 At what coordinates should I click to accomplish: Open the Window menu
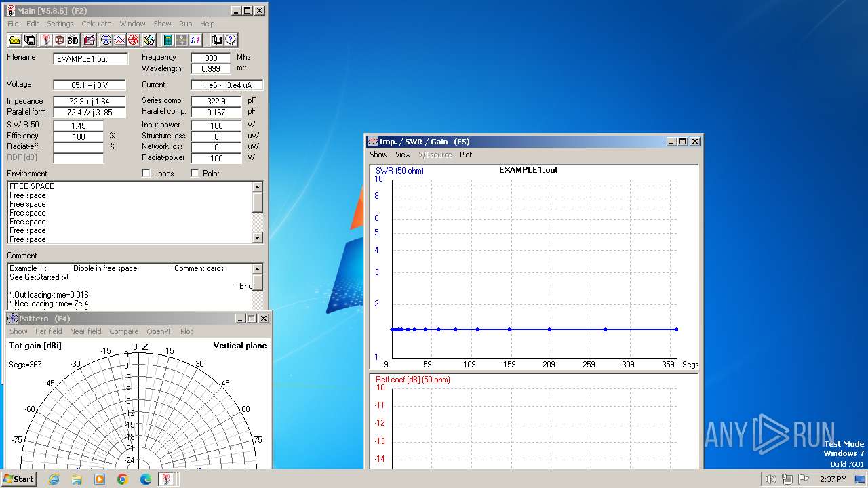tap(132, 24)
